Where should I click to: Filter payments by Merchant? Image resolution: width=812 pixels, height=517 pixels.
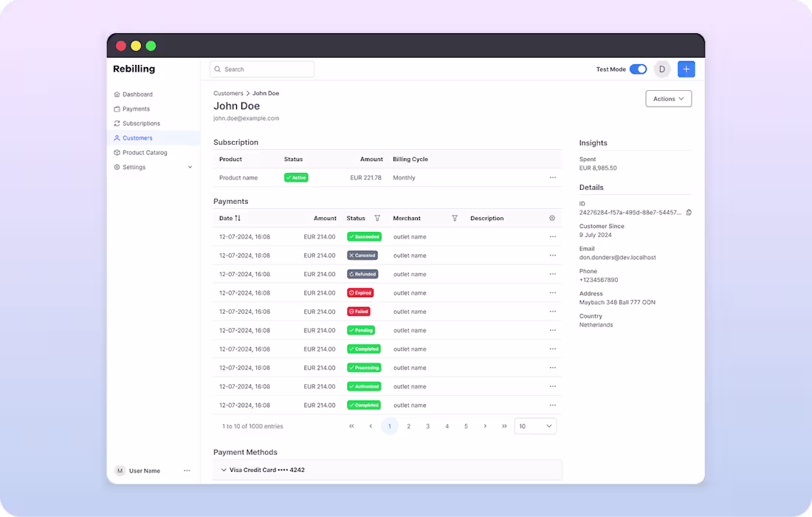coord(455,218)
